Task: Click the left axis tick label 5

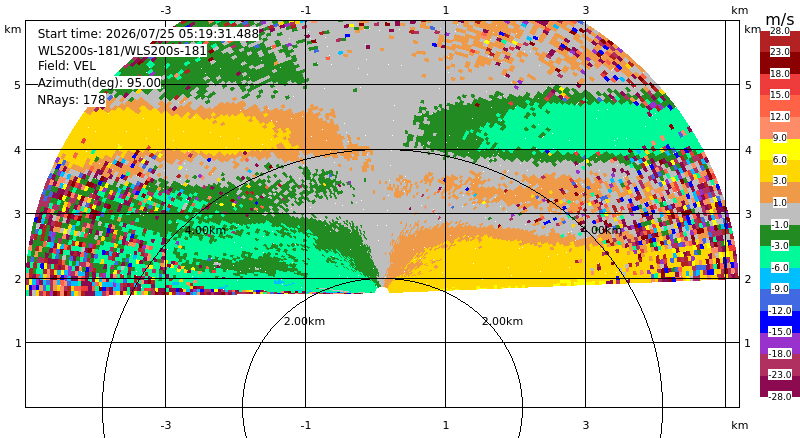Action: [18, 85]
